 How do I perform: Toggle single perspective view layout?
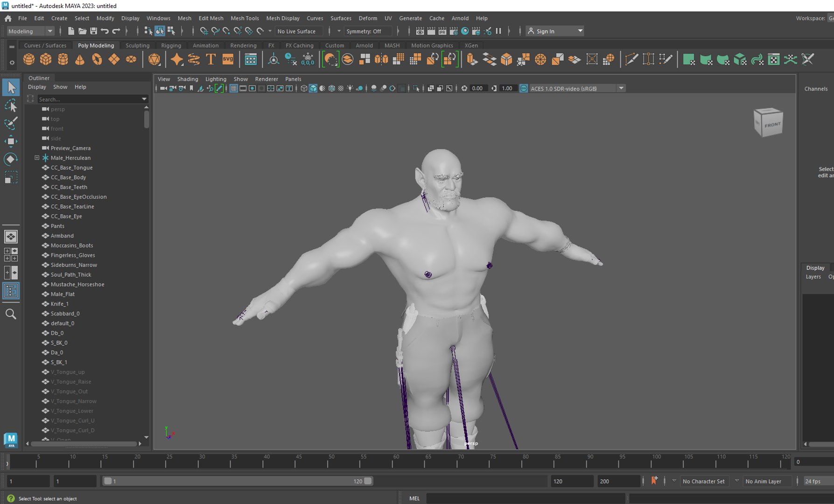pyautogui.click(x=11, y=237)
